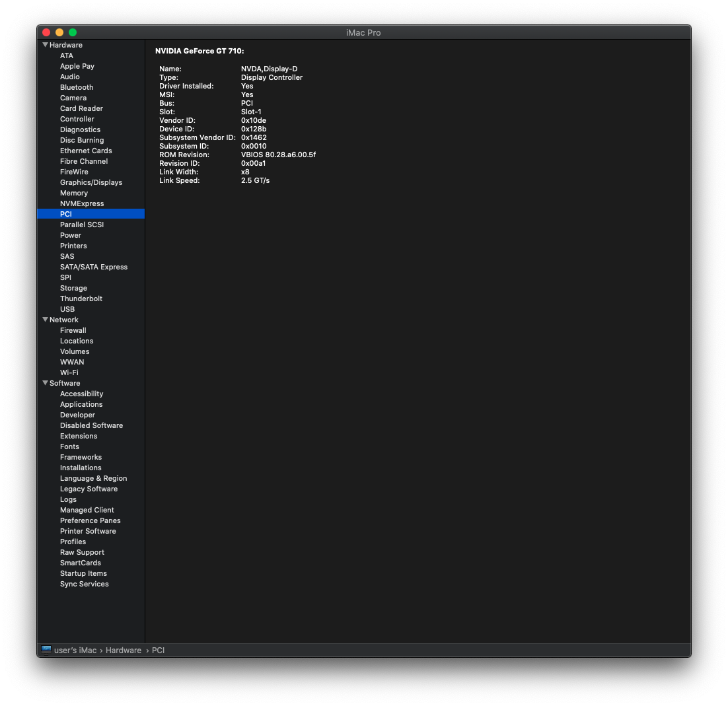Open Disabled Software section

(x=91, y=425)
